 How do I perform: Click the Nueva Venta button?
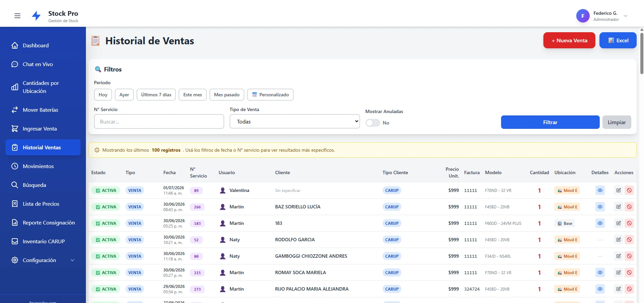click(569, 40)
